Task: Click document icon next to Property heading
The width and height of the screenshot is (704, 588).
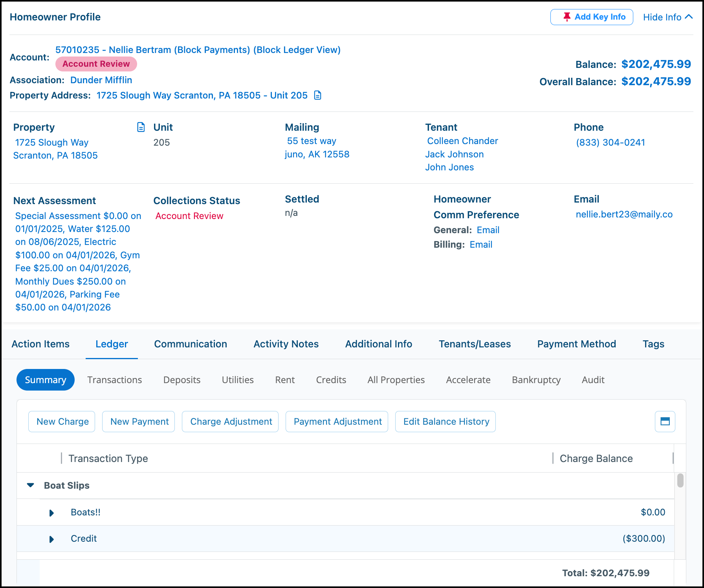Action: [x=141, y=127]
